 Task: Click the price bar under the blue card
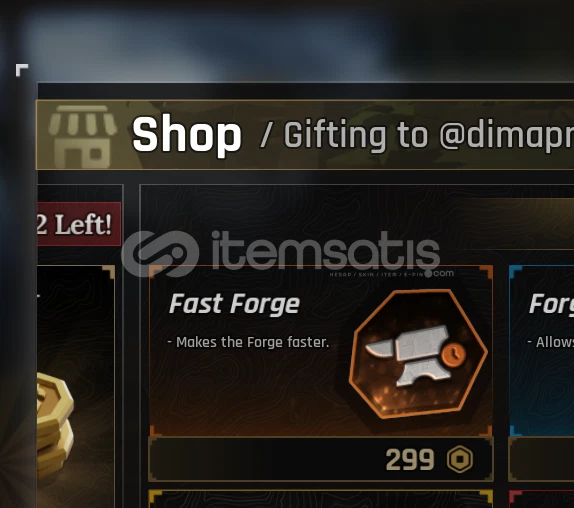click(x=541, y=459)
